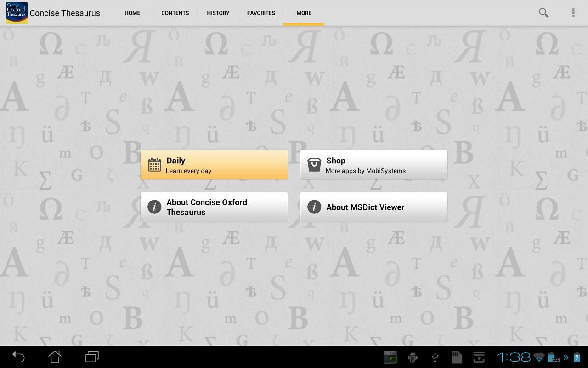Tap the SD card notification icon
Viewport: 588px width, 368px height.
coord(456,357)
